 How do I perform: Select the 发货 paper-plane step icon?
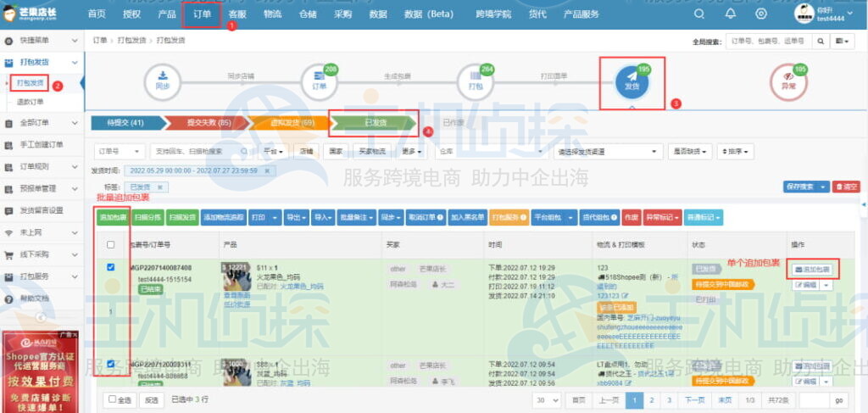(632, 83)
